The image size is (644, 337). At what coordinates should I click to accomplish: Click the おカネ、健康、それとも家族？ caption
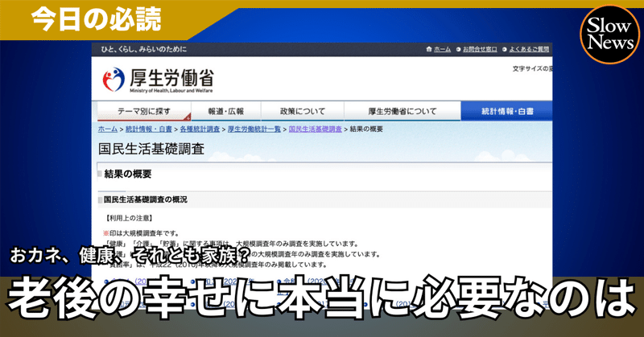point(130,256)
